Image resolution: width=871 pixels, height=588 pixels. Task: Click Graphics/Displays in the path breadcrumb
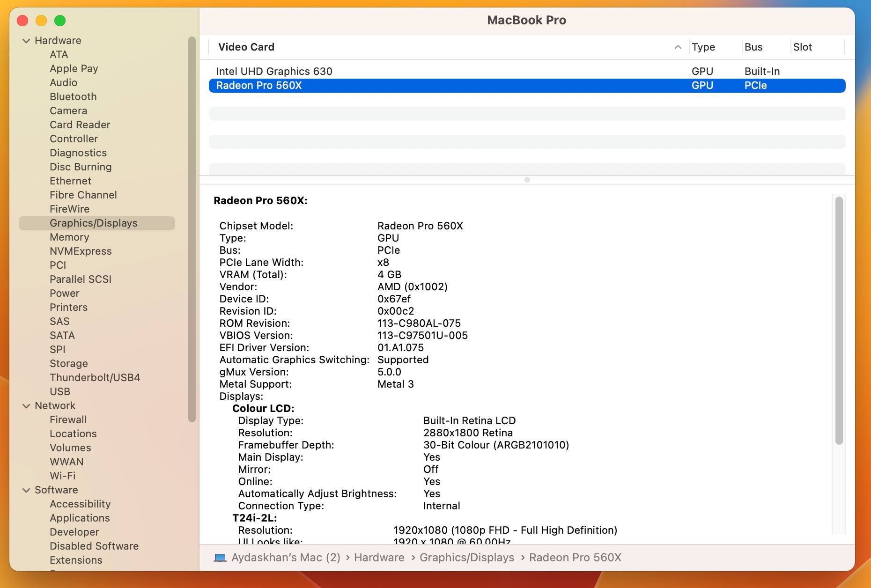tap(466, 558)
